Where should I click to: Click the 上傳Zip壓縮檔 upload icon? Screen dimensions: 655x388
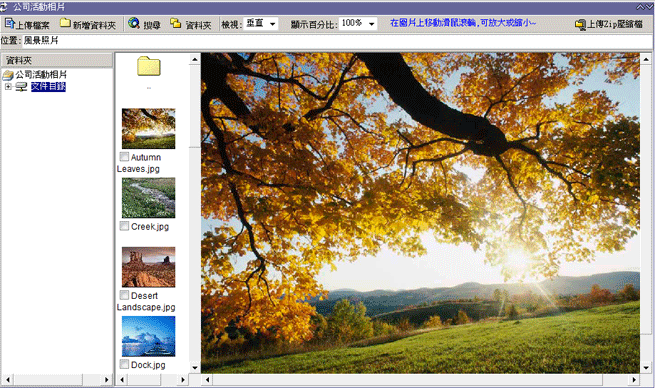[580, 25]
